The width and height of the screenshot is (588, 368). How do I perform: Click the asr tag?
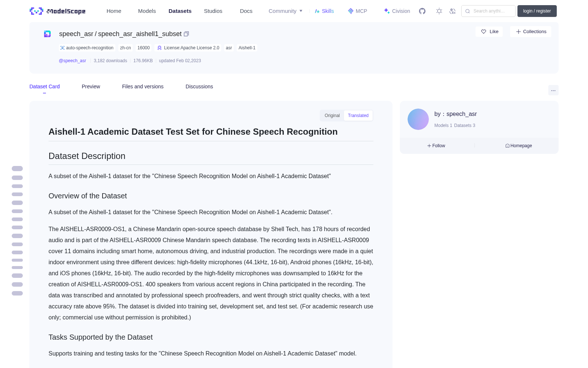point(229,48)
